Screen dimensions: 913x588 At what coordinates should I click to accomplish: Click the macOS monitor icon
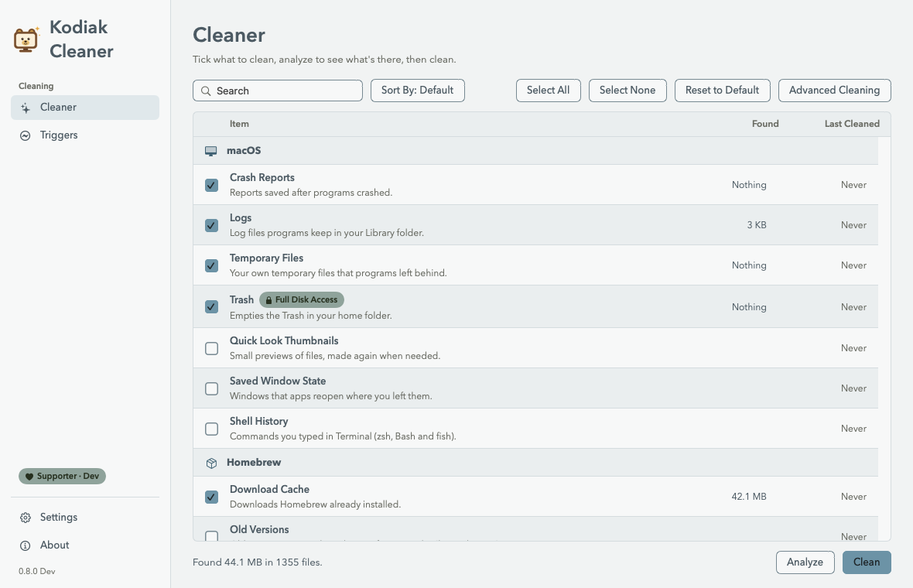(x=210, y=151)
